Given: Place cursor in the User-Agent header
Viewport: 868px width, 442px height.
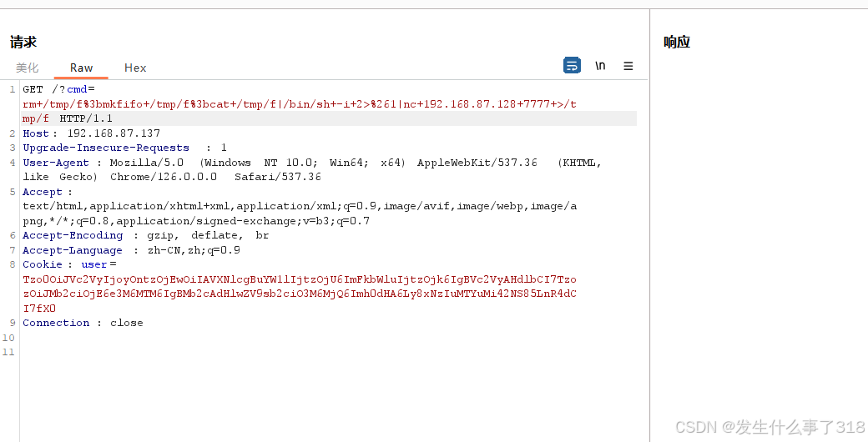Looking at the screenshot, I should pos(58,163).
